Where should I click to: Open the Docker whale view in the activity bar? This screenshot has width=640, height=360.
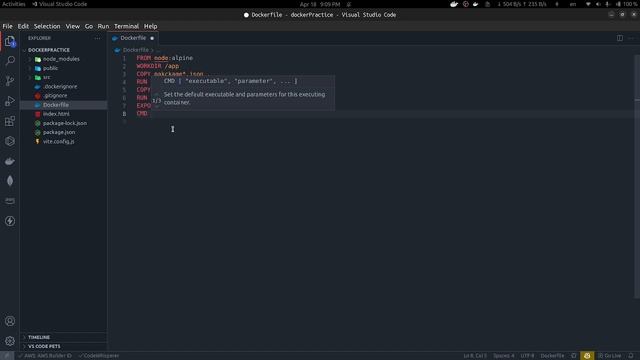point(10,161)
